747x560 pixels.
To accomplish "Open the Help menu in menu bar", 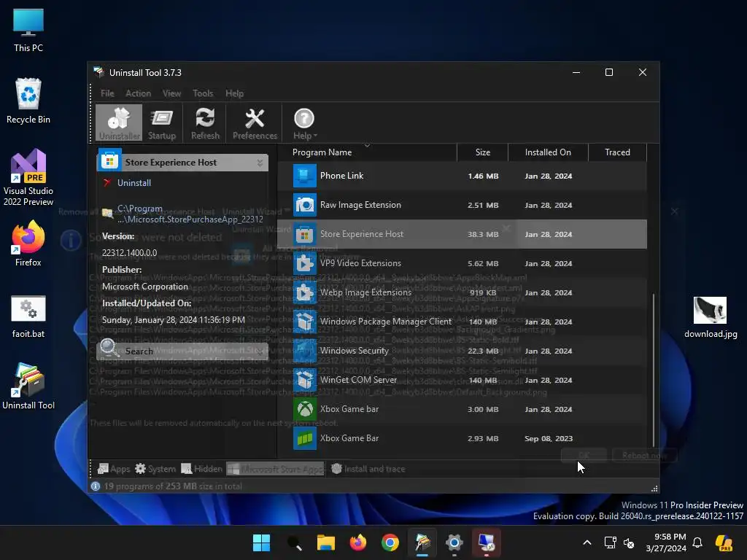I will click(234, 93).
